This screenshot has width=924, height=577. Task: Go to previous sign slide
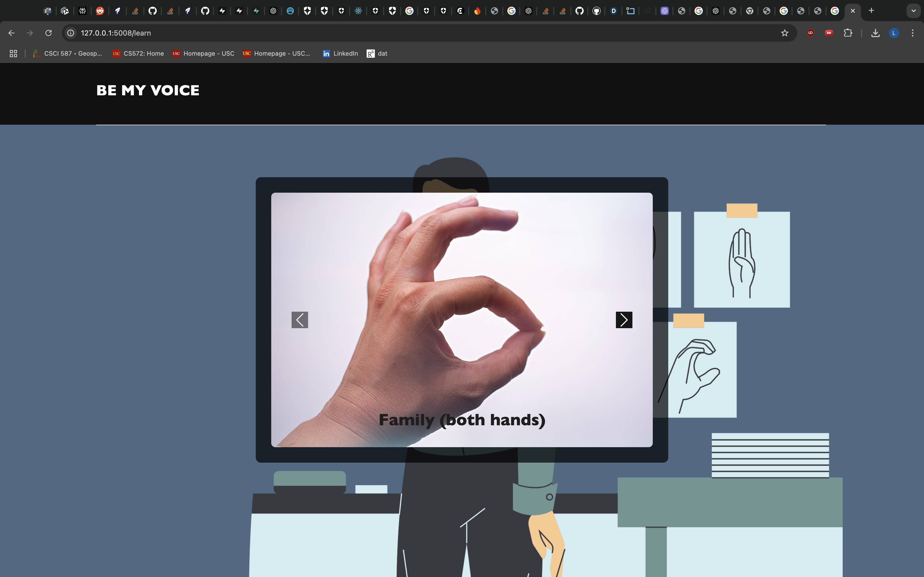click(x=300, y=320)
